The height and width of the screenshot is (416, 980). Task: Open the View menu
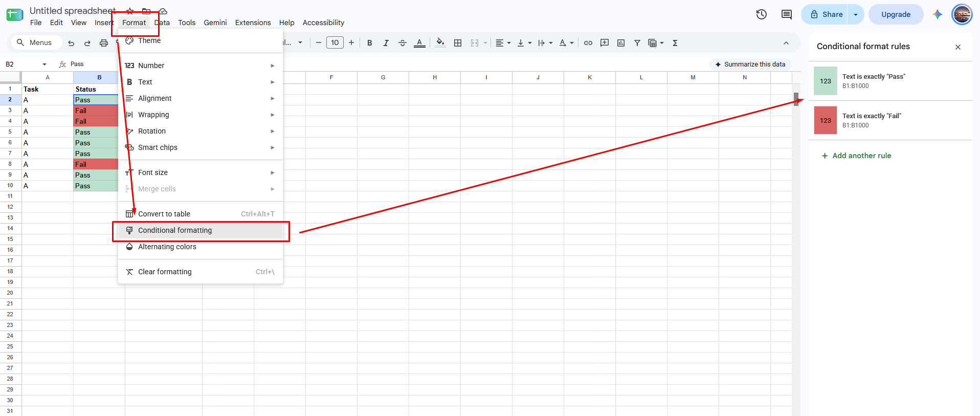pos(78,23)
